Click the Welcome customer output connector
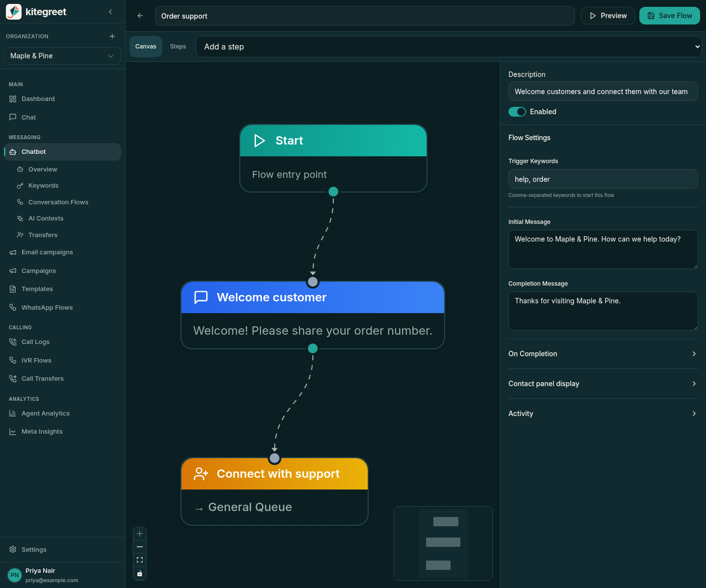706x588 pixels. [313, 348]
